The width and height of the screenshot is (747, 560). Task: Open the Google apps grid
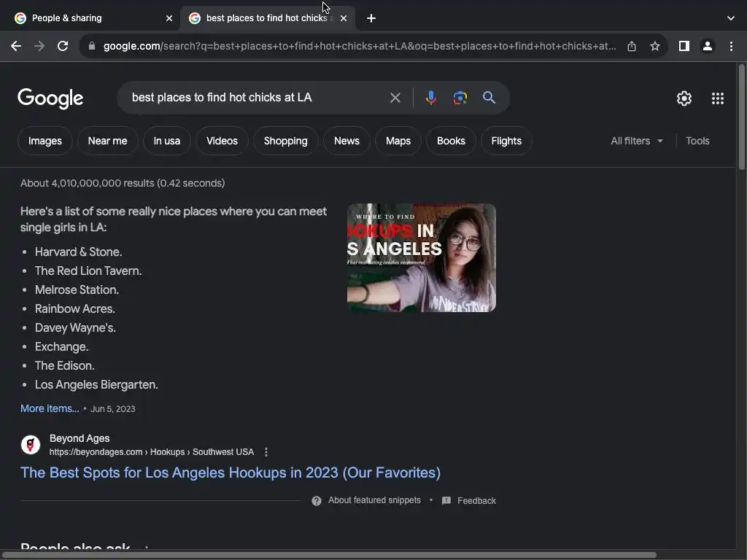click(x=718, y=98)
